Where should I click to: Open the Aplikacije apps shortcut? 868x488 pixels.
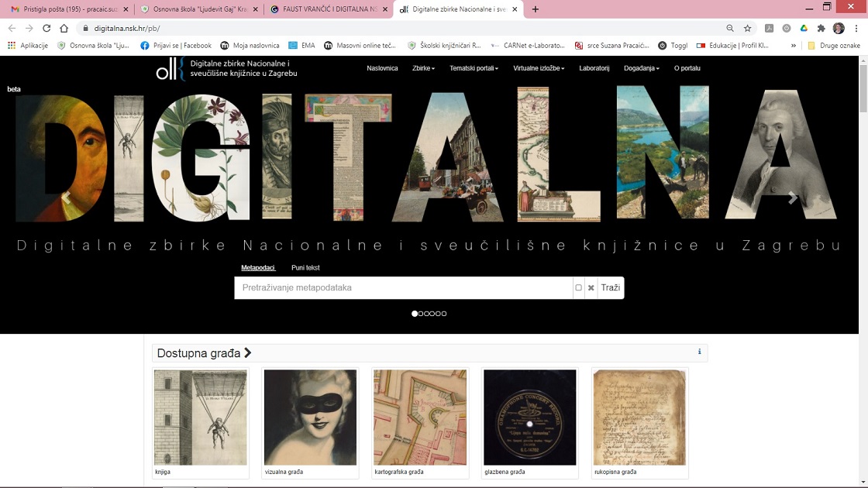point(28,46)
